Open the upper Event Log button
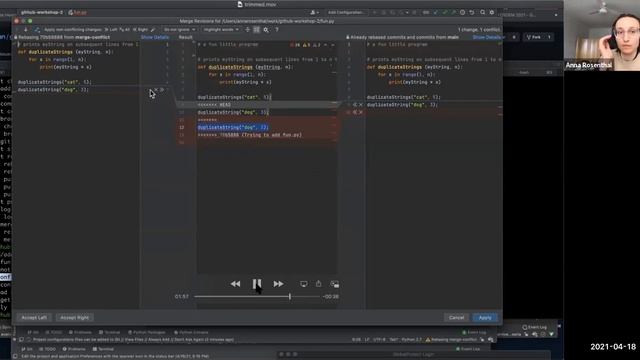This screenshot has width=640, height=360. tap(534, 327)
